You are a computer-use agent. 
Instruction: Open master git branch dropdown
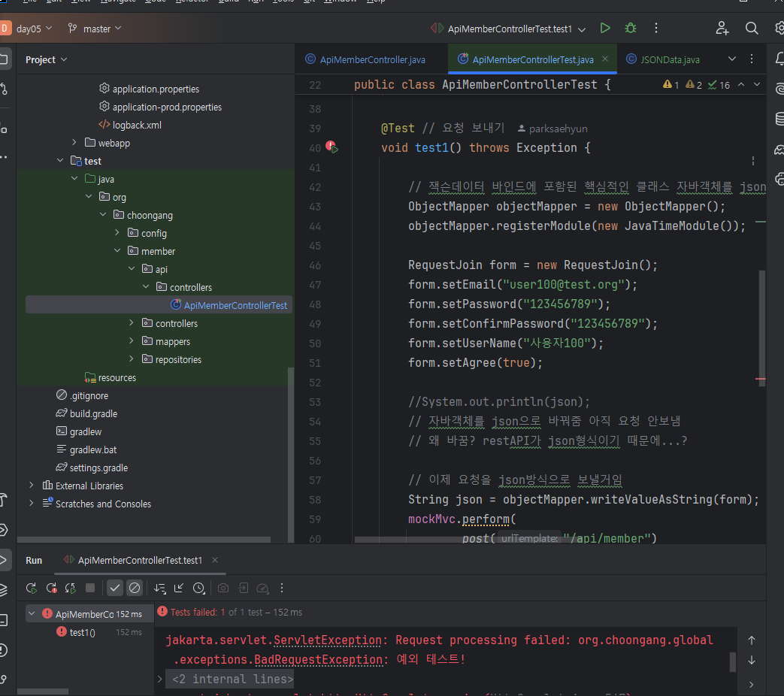tap(95, 29)
